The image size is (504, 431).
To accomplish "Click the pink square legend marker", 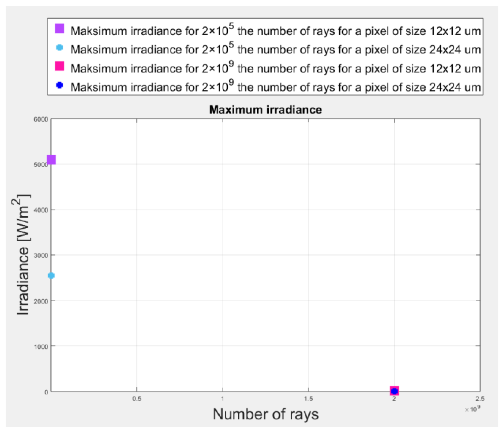I will coord(59,66).
